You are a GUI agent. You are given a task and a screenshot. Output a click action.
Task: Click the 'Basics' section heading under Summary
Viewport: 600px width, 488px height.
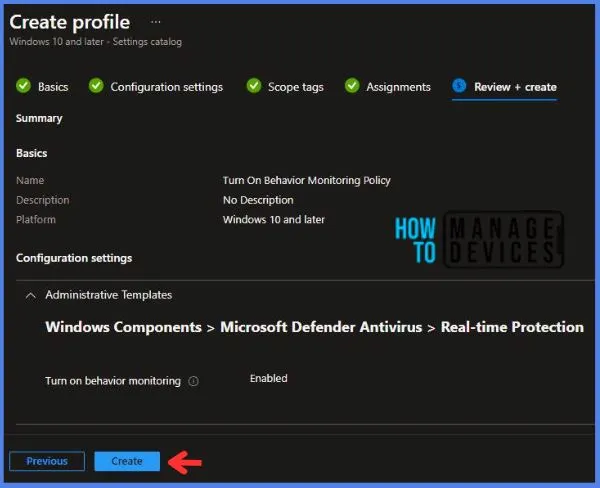[x=32, y=153]
